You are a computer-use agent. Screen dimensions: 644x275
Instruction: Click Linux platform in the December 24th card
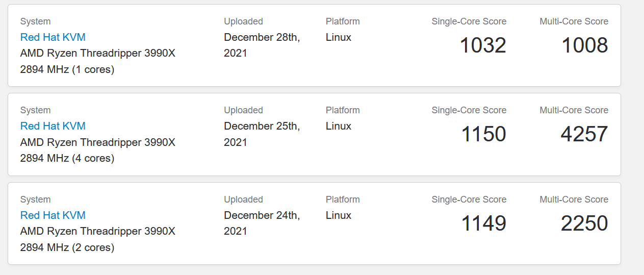coord(338,215)
